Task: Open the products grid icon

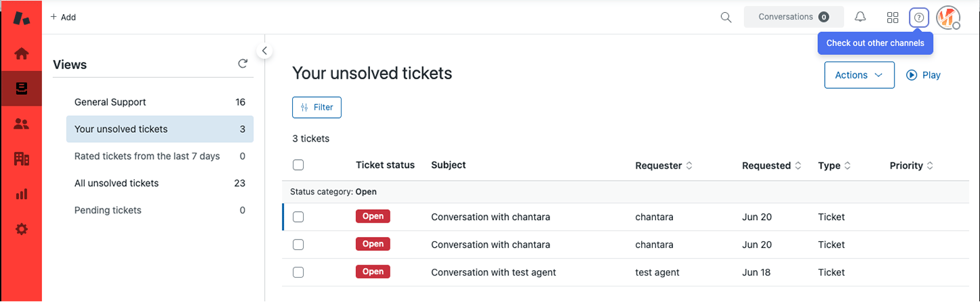Action: pyautogui.click(x=893, y=18)
